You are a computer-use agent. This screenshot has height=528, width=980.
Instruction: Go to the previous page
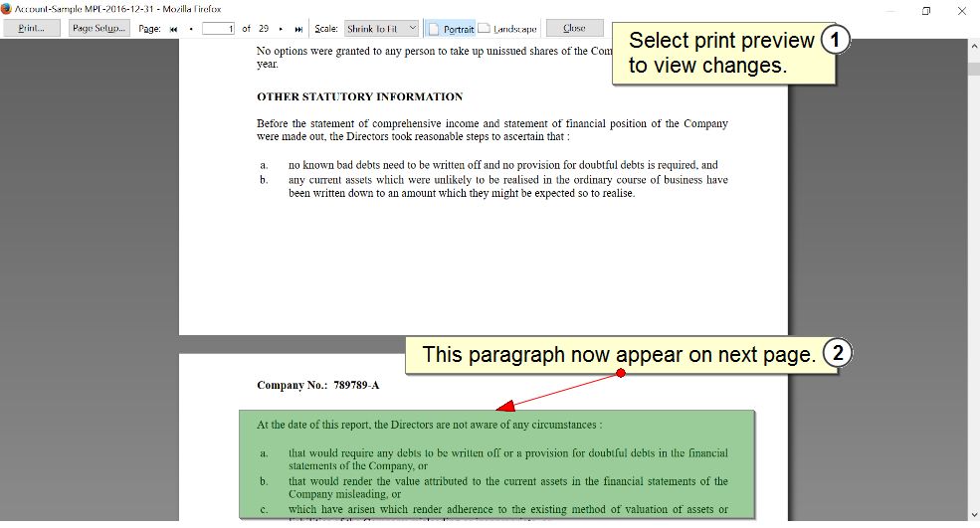point(191,29)
